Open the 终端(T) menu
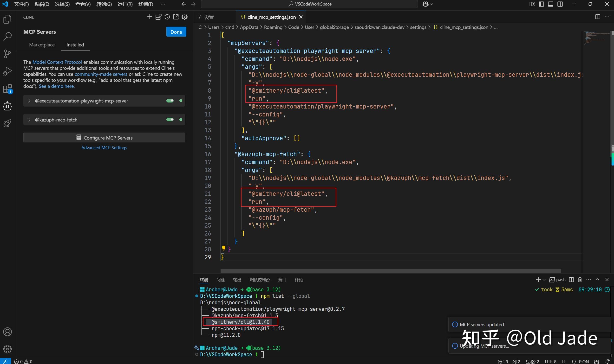 [146, 4]
